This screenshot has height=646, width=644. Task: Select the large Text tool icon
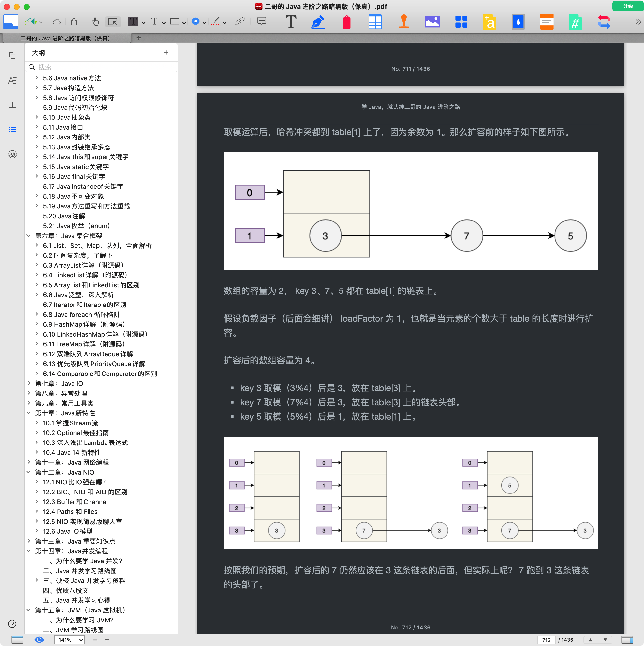coord(291,22)
